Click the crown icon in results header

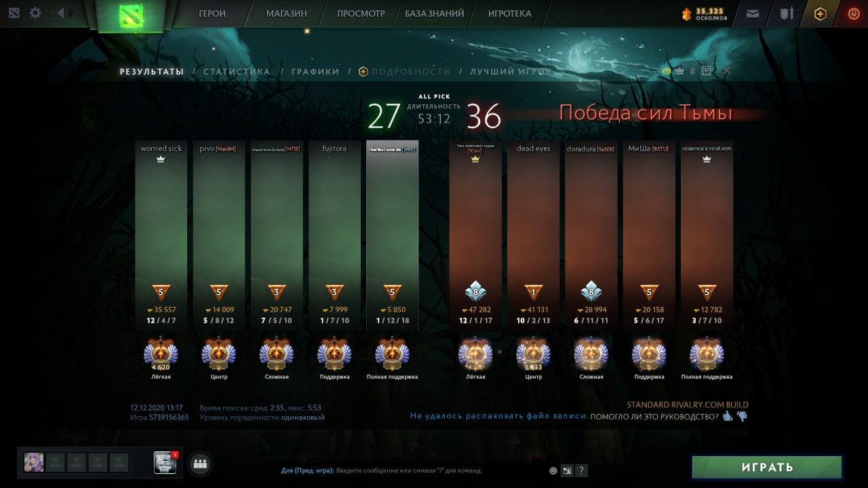point(679,70)
